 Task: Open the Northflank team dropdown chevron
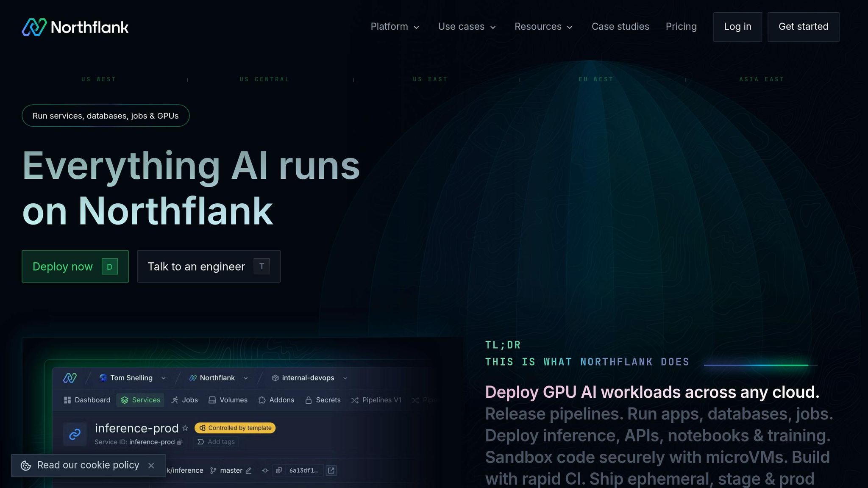tap(246, 378)
